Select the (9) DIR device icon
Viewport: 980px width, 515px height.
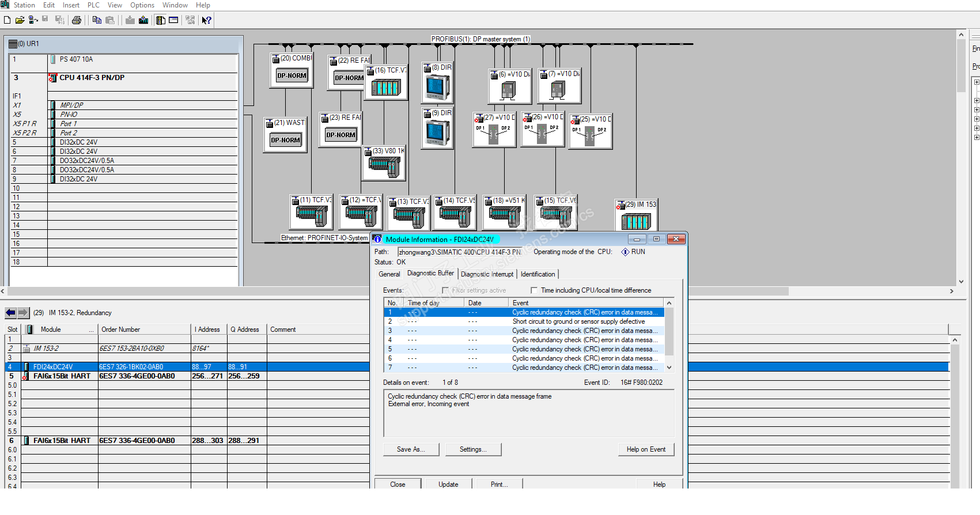[437, 128]
